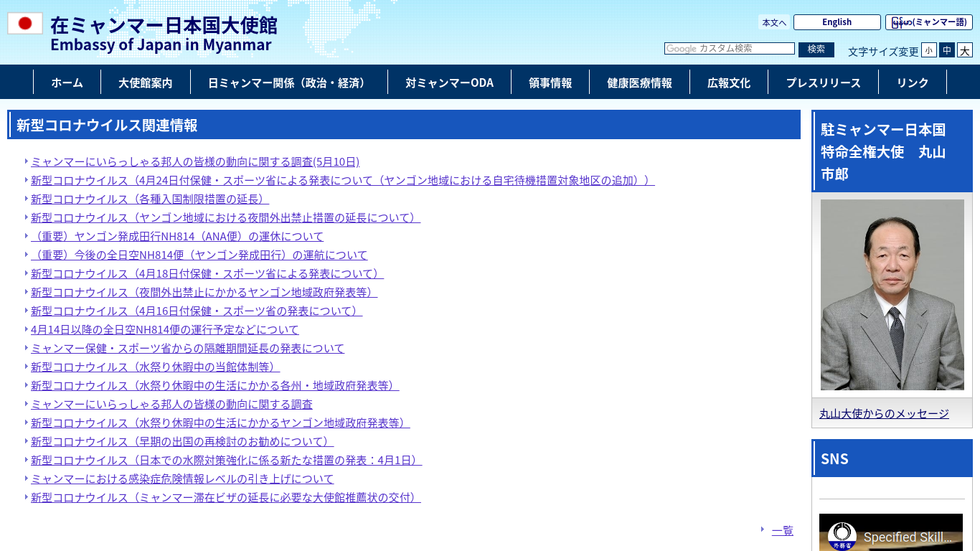Click the 外務省 channel icon on video
This screenshot has width=980, height=551.
[842, 537]
